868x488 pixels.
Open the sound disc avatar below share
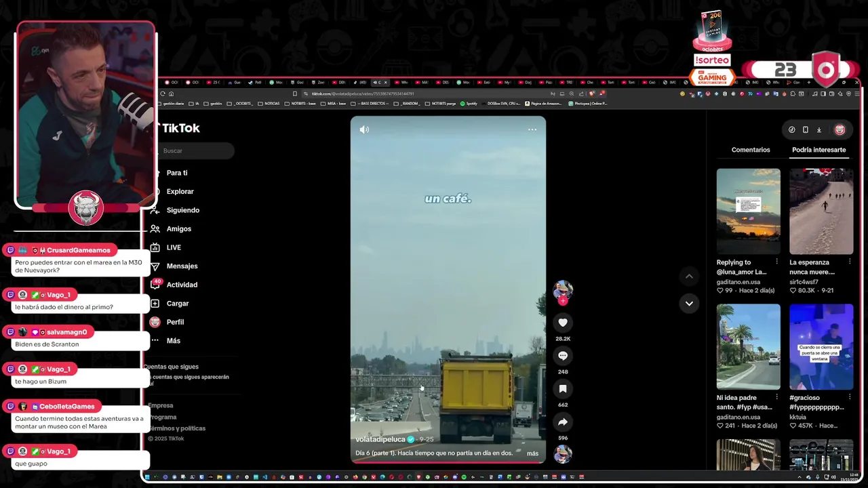pos(562,454)
